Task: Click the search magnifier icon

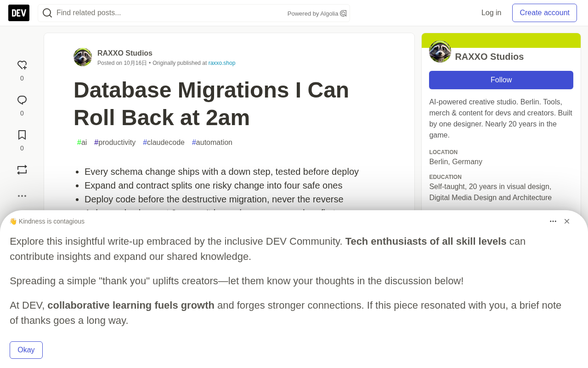Action: [47, 13]
